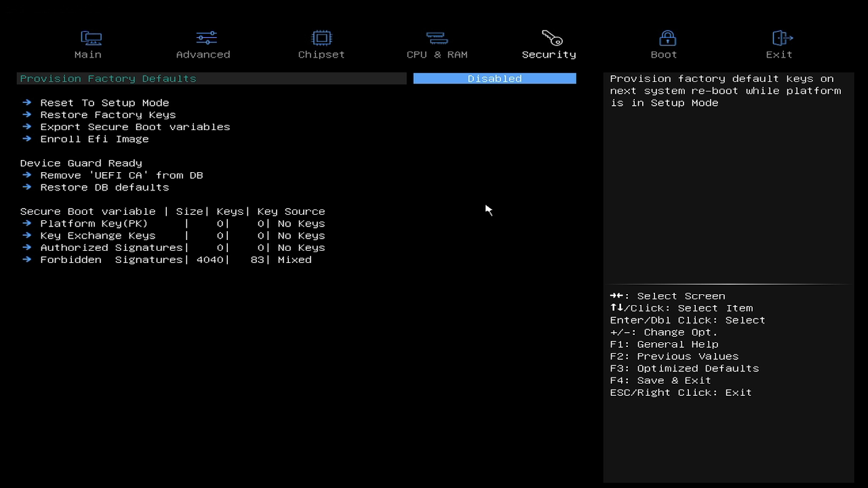Expand Authorized Signatures entry
Viewport: 868px width, 488px height.
click(x=111, y=248)
